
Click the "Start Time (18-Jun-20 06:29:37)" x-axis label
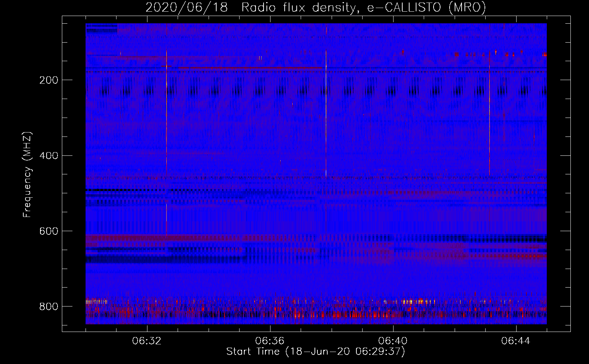(x=316, y=352)
